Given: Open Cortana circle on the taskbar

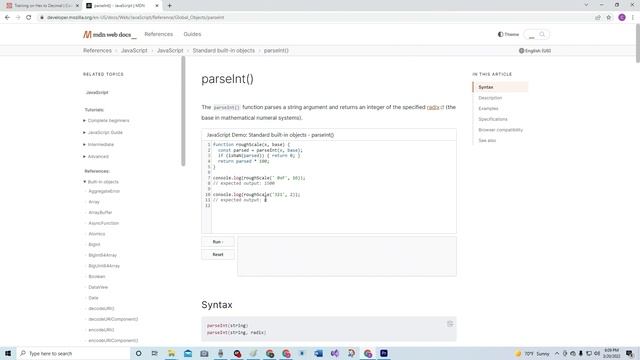Looking at the screenshot, I should pyautogui.click(x=138, y=353).
